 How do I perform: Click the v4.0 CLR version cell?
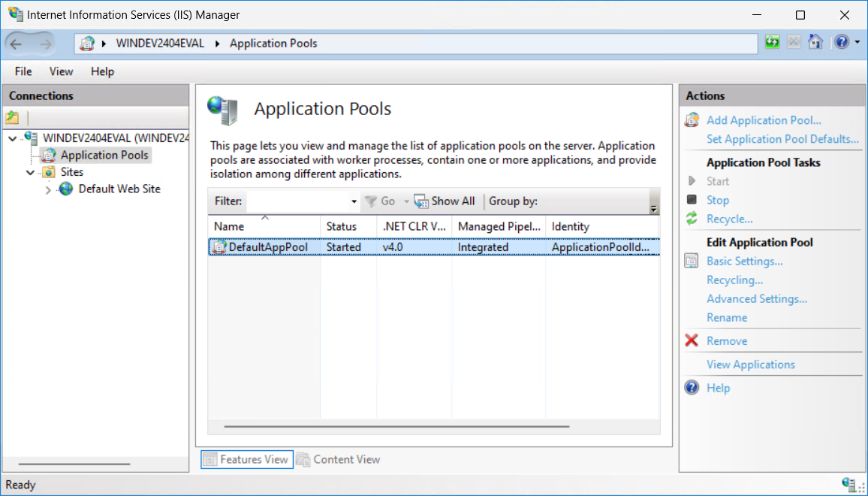click(x=393, y=247)
